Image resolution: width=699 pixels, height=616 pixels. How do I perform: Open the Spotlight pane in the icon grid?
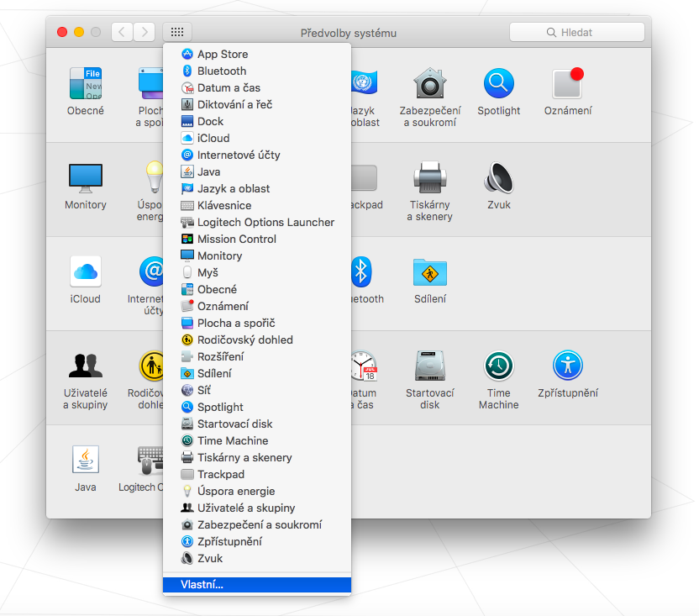click(499, 83)
